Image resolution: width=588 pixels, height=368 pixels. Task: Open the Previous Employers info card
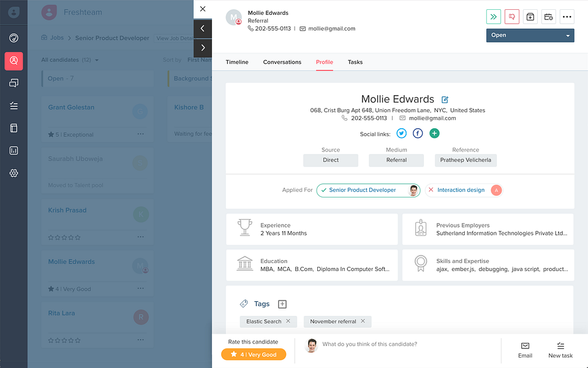pyautogui.click(x=488, y=229)
